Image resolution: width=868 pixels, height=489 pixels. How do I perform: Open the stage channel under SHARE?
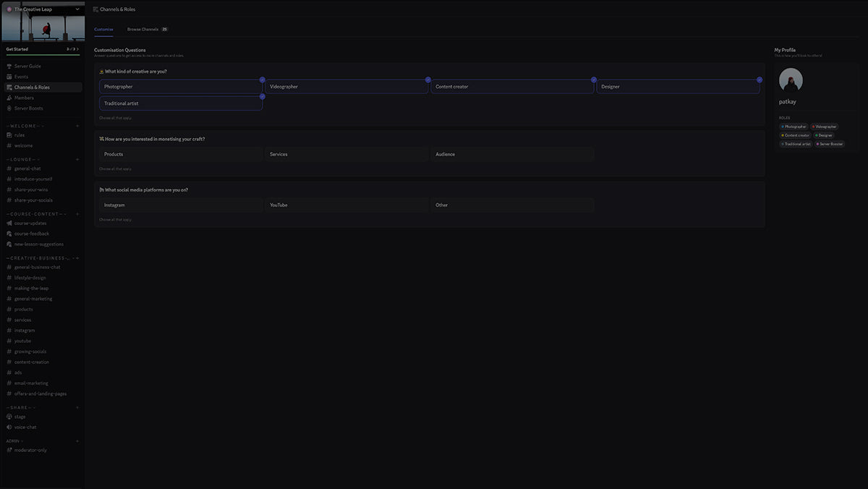point(22,416)
